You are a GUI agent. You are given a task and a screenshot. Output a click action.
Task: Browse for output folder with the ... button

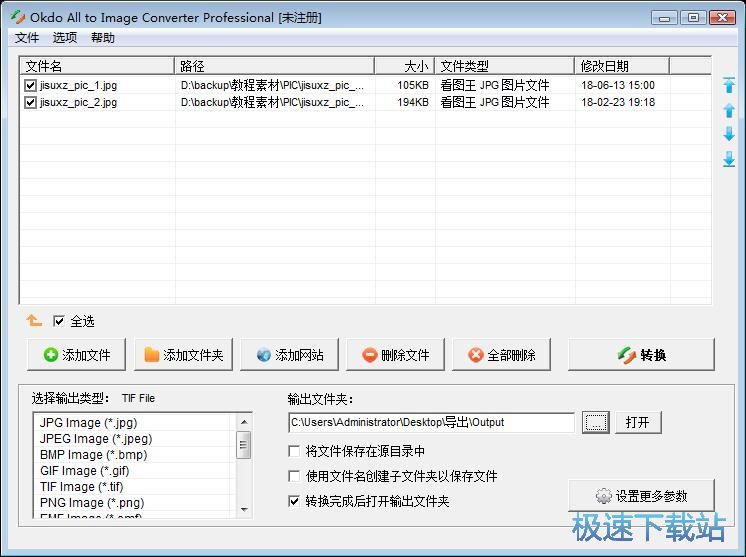pos(596,422)
